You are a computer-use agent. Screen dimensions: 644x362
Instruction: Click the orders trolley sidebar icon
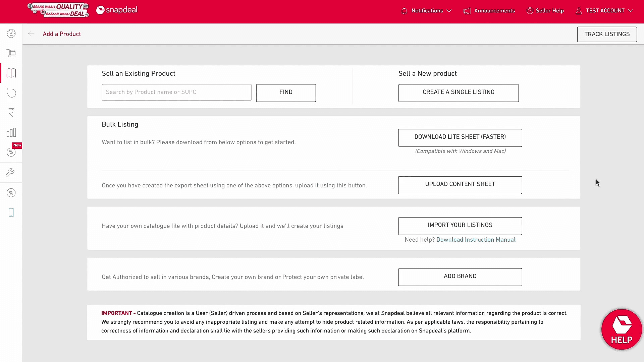pyautogui.click(x=11, y=53)
